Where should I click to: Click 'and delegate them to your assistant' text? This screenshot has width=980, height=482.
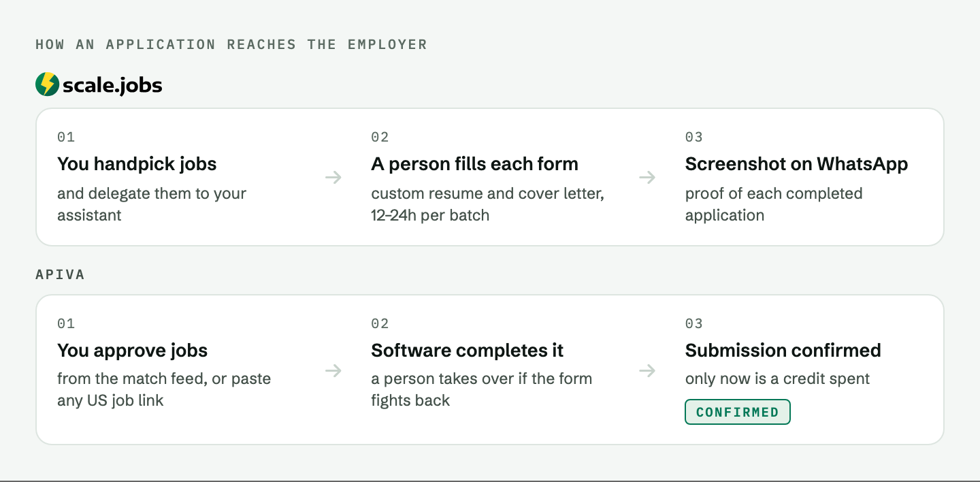152,204
